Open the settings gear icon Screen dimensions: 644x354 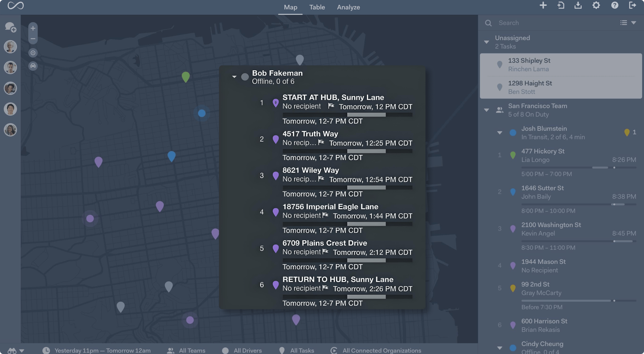(596, 5)
